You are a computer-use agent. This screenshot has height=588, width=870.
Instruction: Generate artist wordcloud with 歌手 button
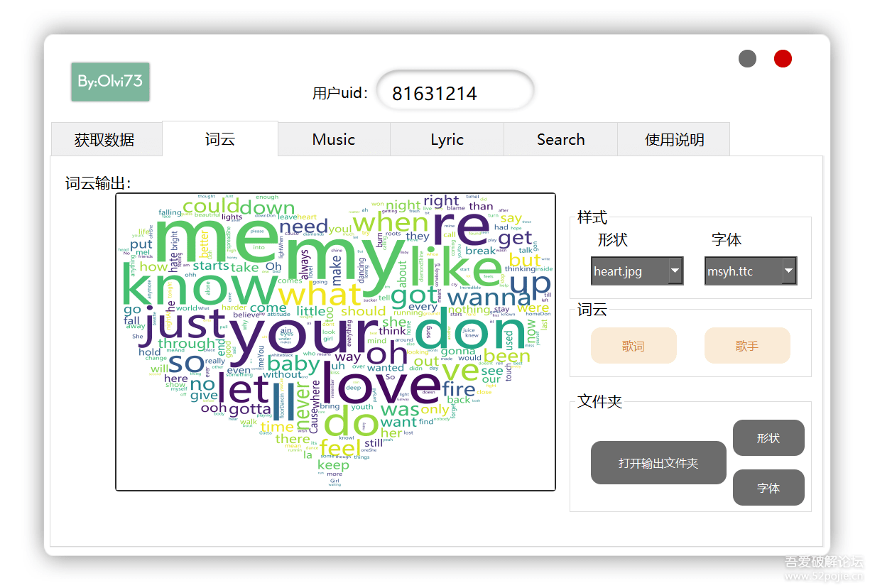747,345
